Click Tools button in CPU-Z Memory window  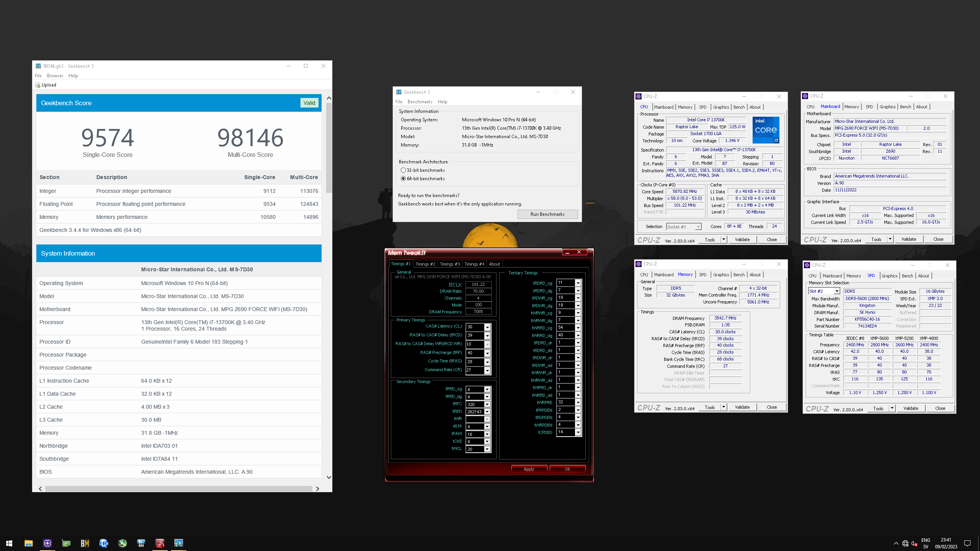pyautogui.click(x=710, y=407)
